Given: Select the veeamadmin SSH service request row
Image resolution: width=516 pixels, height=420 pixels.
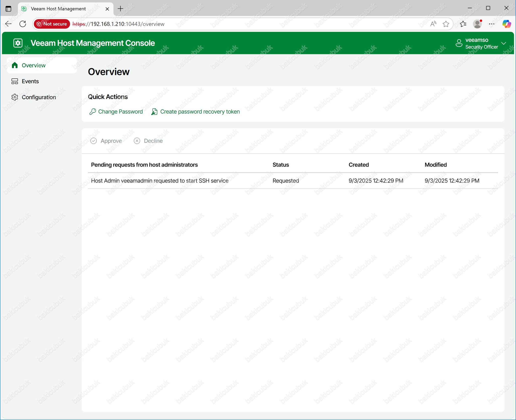Looking at the screenshot, I should click(293, 181).
